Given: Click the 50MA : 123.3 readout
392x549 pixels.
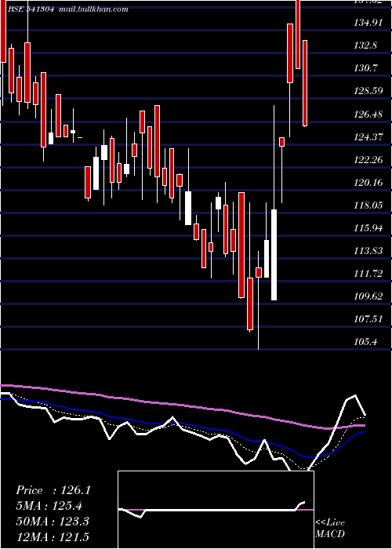Looking at the screenshot, I should 53,522.
